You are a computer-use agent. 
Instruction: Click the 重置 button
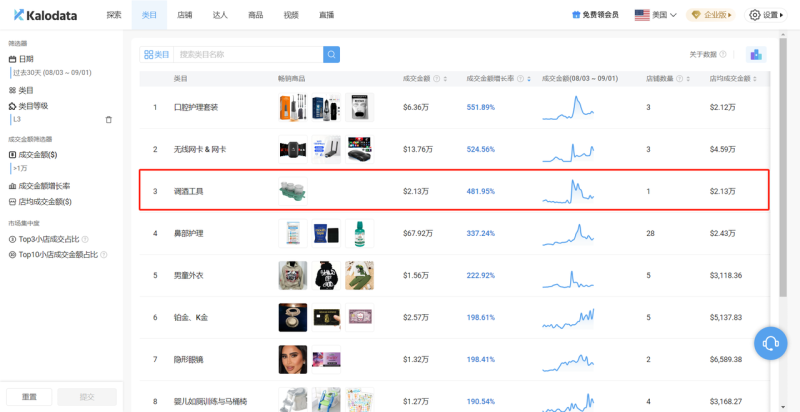29,397
